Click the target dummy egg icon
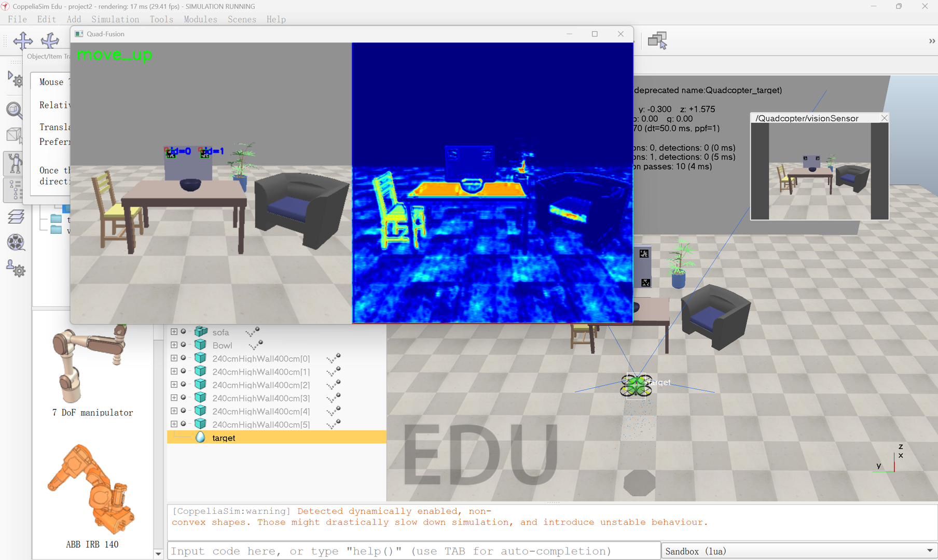The image size is (938, 560). point(200,438)
